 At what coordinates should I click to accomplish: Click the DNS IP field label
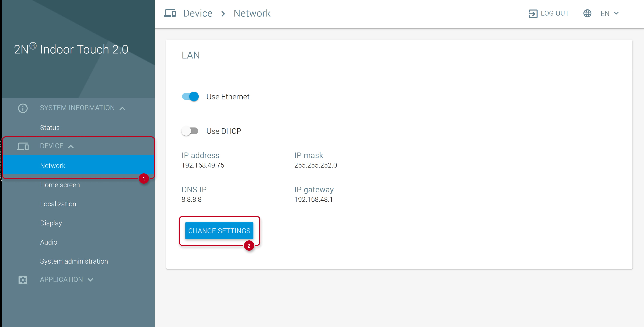pos(194,189)
